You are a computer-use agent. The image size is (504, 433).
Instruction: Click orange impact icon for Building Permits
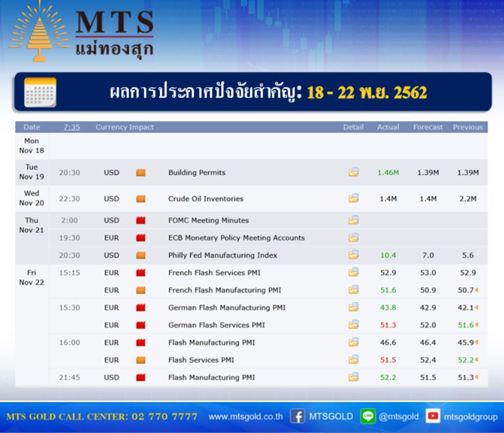(141, 173)
